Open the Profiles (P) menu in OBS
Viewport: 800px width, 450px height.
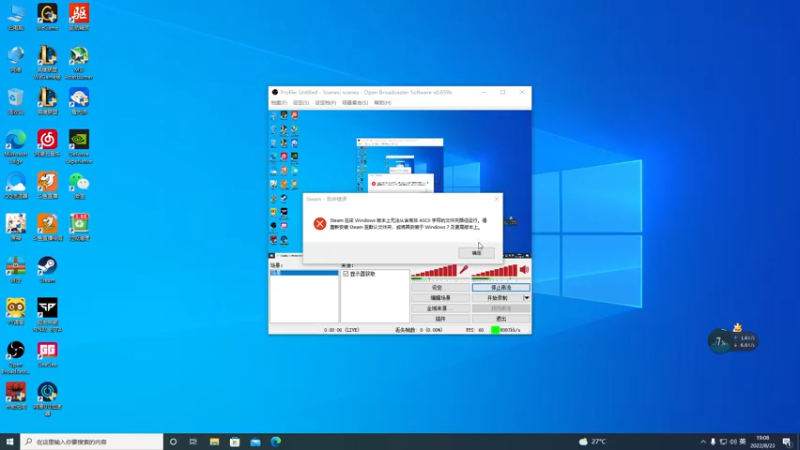[325, 103]
